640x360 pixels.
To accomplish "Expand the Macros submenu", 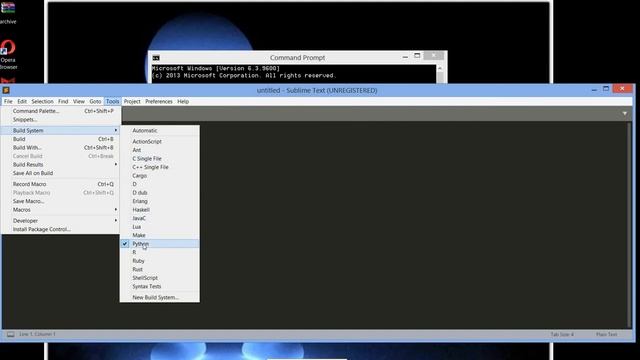I will click(61, 210).
